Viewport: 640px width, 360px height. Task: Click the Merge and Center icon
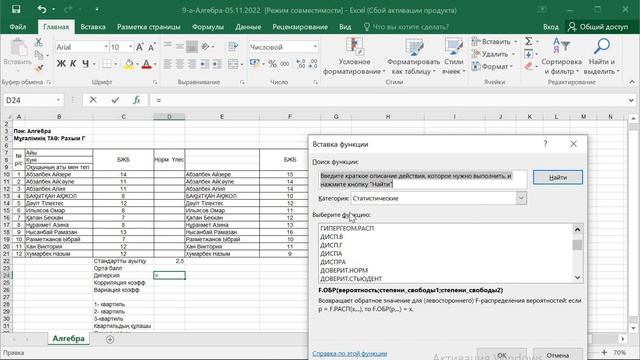click(x=233, y=64)
